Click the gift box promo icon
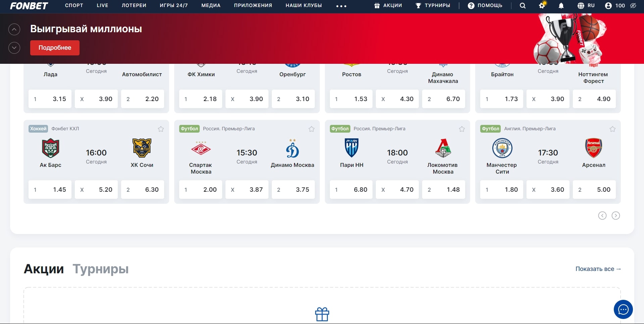The height and width of the screenshot is (324, 644). click(322, 314)
